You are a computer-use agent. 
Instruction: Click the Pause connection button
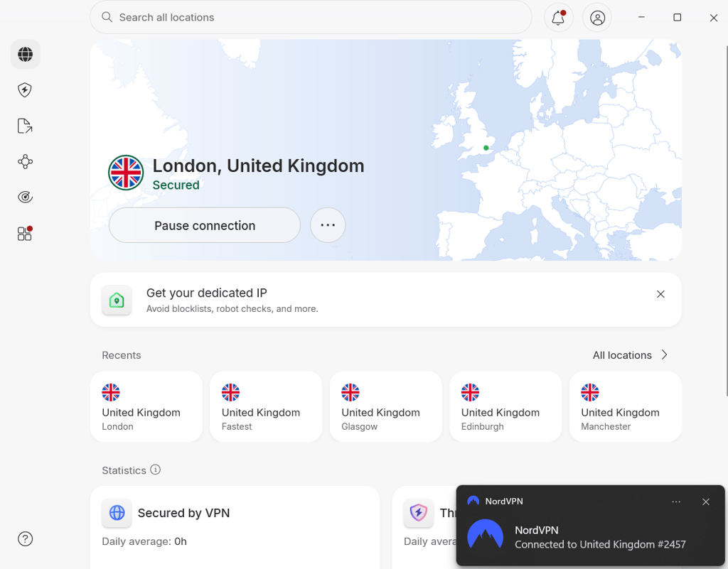(205, 225)
